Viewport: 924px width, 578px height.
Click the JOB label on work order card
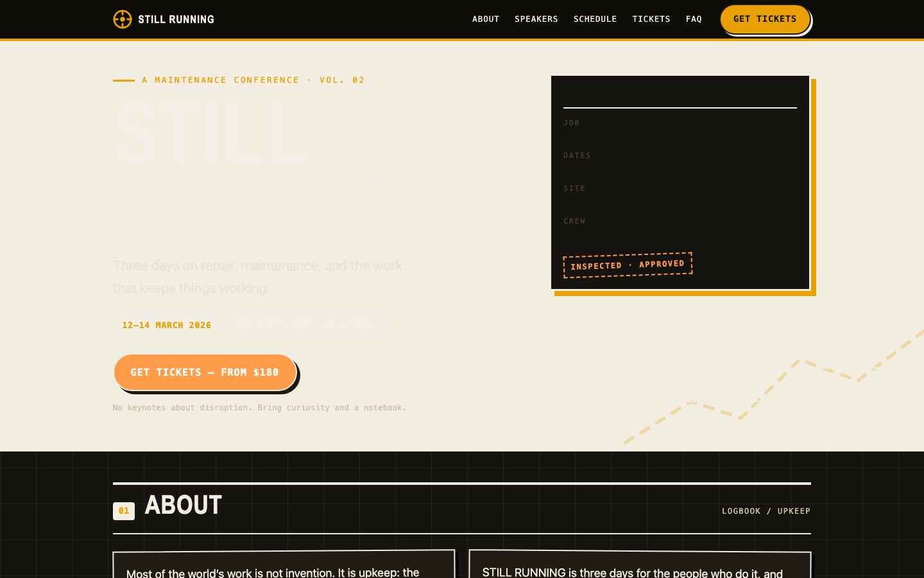coord(572,123)
